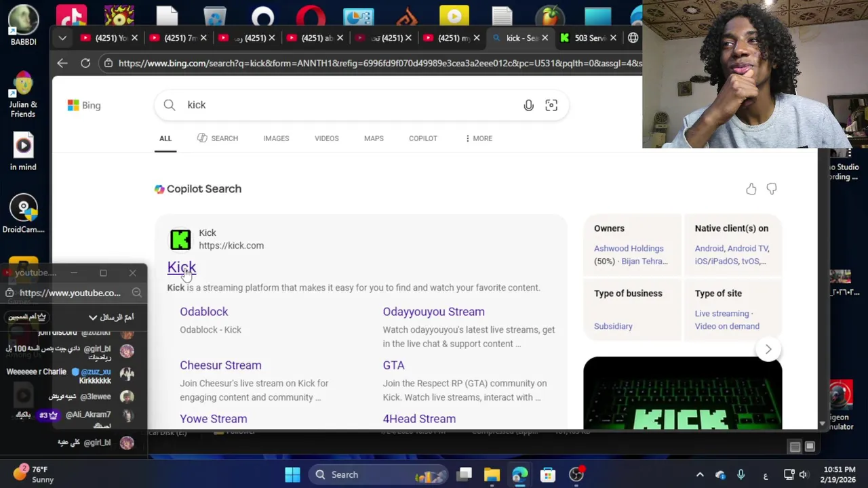Click the crown top fans button in chat

tap(26, 317)
